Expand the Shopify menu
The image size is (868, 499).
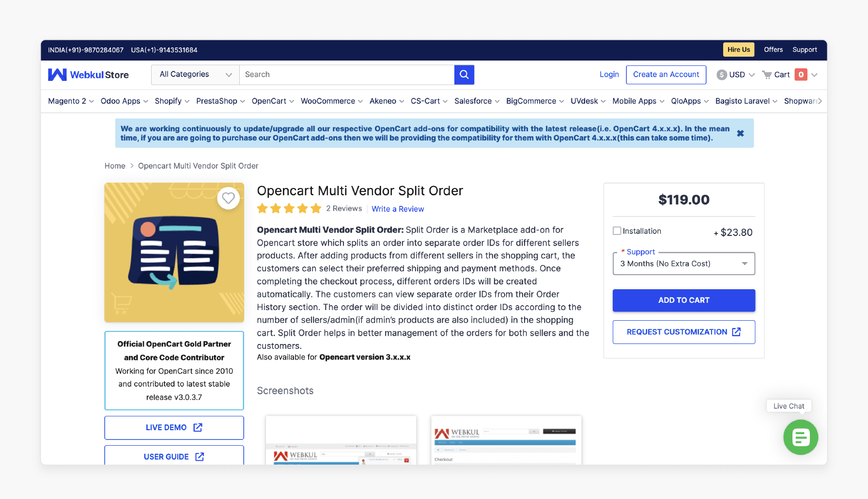[172, 101]
